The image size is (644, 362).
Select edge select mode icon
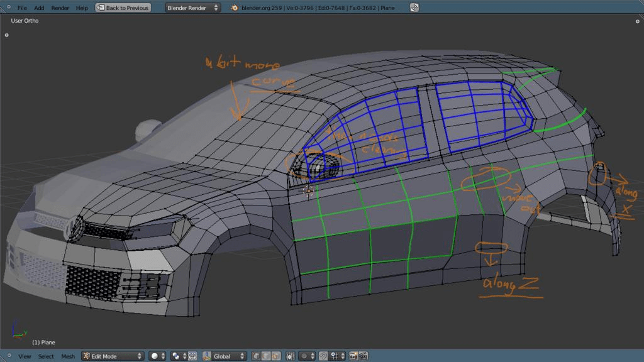(266, 356)
